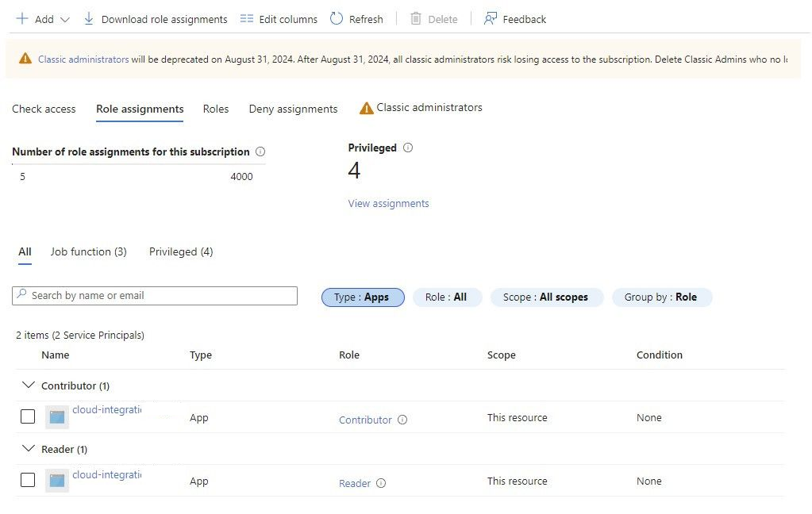This screenshot has width=812, height=514.
Task: Click info icon next to role assignments count
Action: (x=260, y=152)
